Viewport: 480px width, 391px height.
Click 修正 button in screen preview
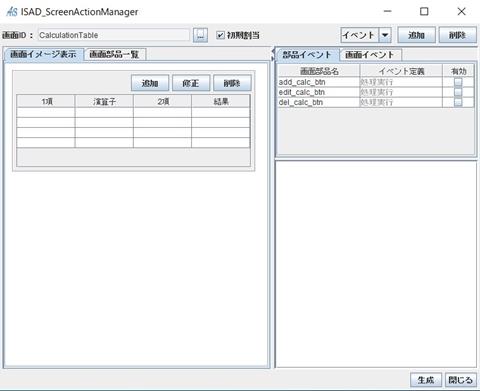pyautogui.click(x=191, y=83)
